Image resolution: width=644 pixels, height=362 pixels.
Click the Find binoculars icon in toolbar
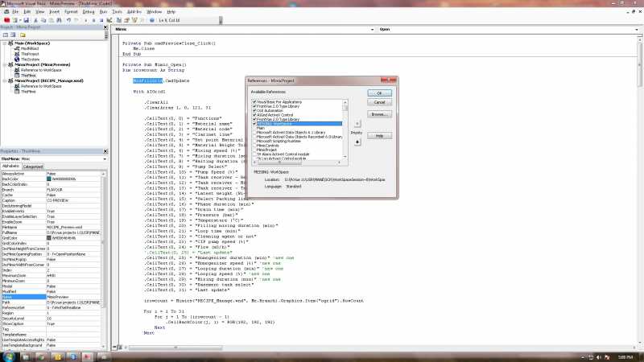click(x=59, y=20)
